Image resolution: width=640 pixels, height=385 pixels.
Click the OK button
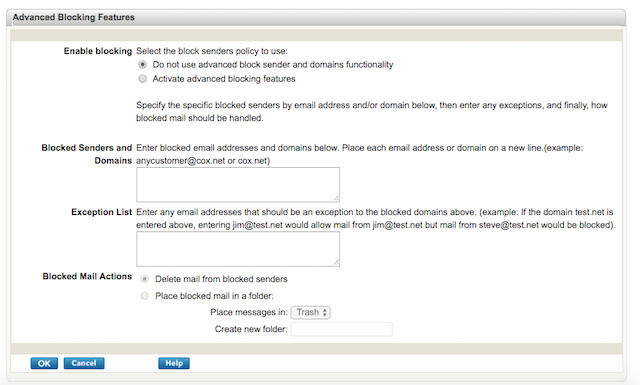pos(44,363)
